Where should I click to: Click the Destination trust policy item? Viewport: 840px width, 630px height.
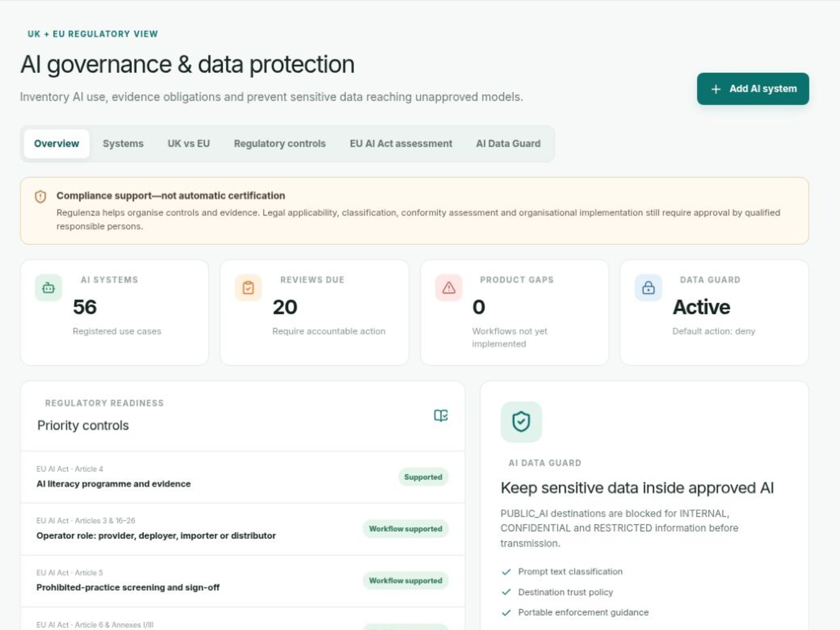565,592
